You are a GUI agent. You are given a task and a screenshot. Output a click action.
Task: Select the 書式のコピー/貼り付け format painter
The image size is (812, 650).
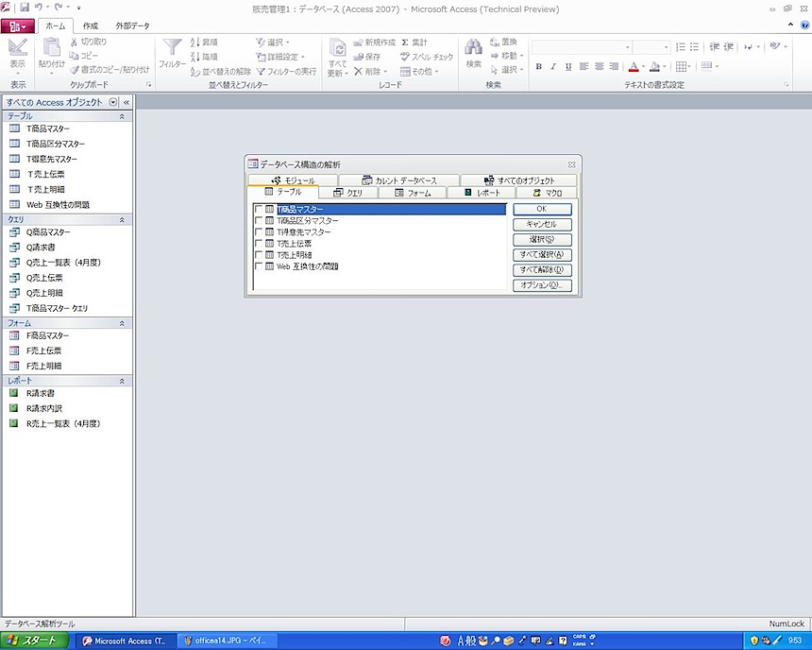point(110,70)
